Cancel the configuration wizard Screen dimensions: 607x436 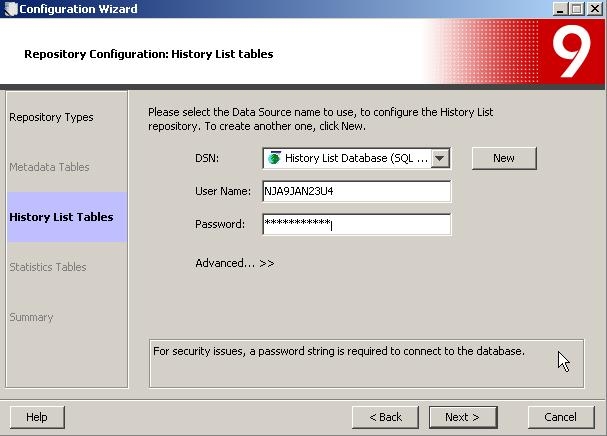(x=560, y=417)
